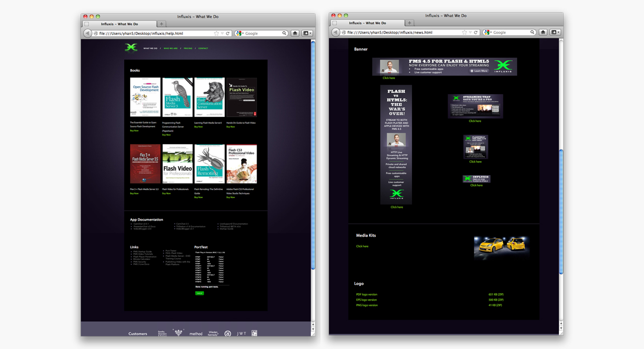Image resolution: width=644 pixels, height=349 pixels.
Task: Expand URL history dropdown in help.html address bar
Action: (222, 33)
